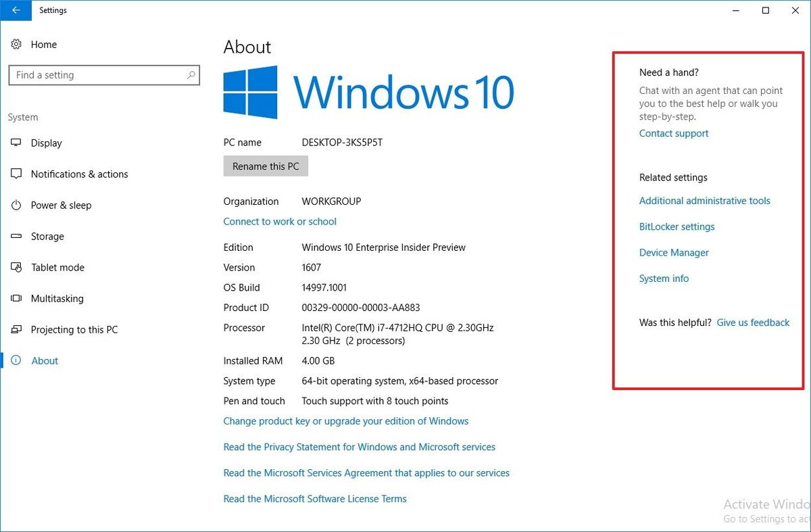Open Display settings from the sidebar
Viewport: 811px width, 532px height.
[46, 143]
